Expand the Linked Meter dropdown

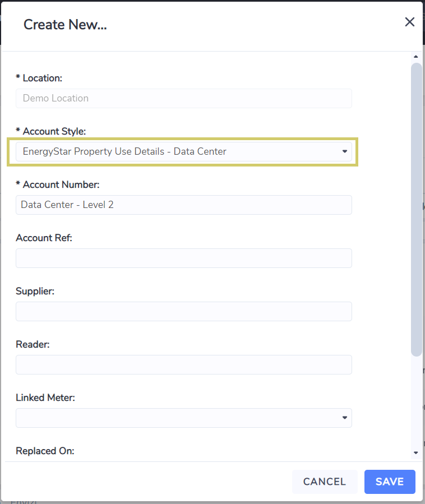(x=183, y=418)
